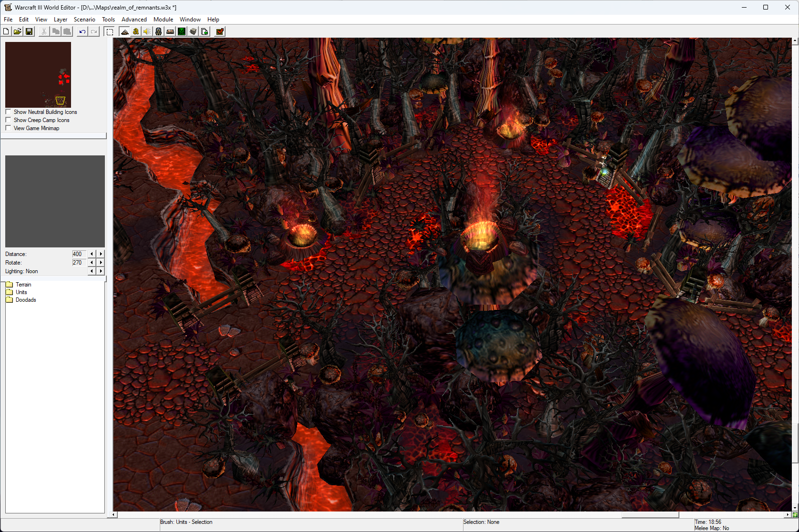Create a new map with the blank page icon

coord(6,31)
